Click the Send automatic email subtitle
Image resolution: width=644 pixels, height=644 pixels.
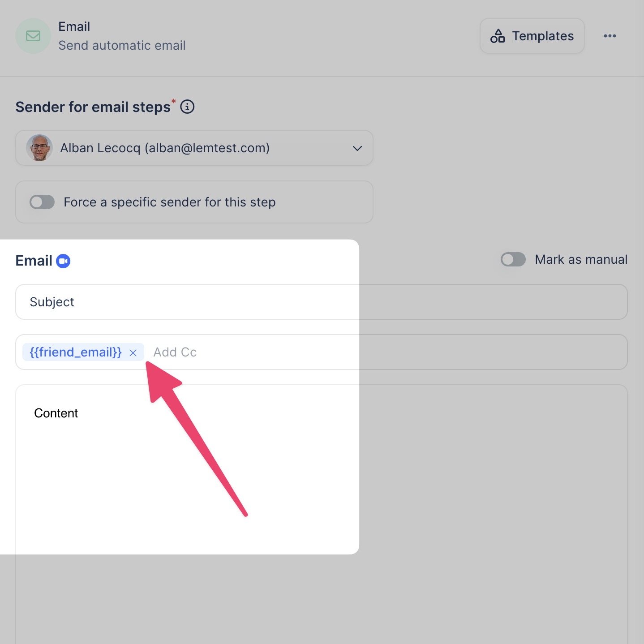coord(122,45)
